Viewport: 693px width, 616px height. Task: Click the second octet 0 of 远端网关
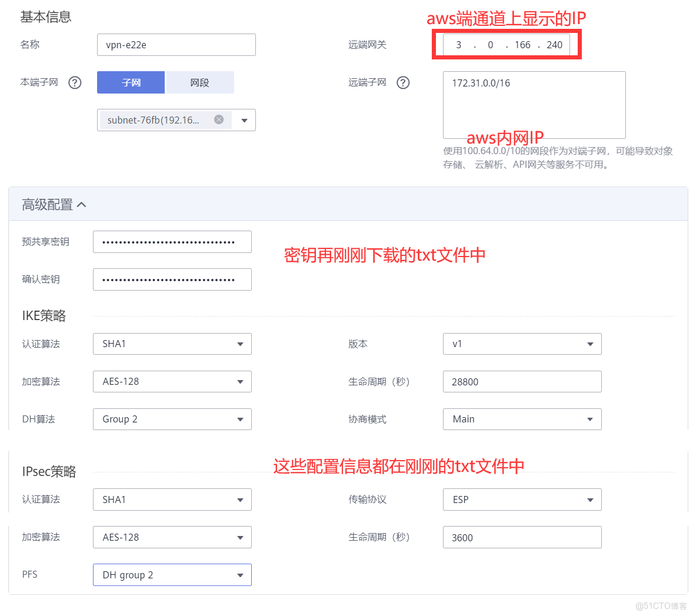[491, 45]
